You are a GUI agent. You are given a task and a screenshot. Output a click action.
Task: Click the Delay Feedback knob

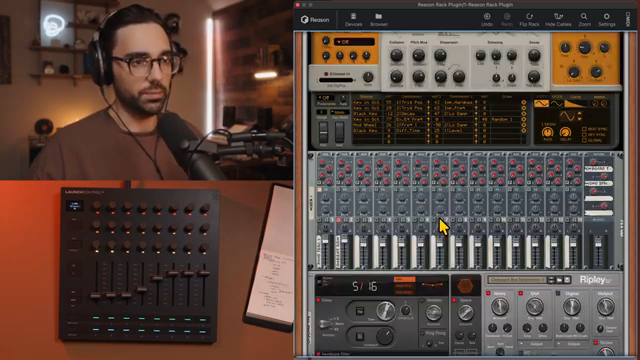coord(384,336)
